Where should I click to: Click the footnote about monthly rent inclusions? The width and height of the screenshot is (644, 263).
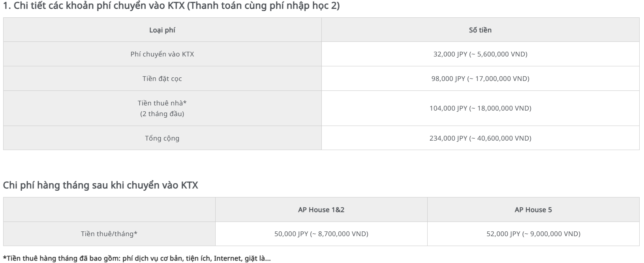tap(137, 259)
